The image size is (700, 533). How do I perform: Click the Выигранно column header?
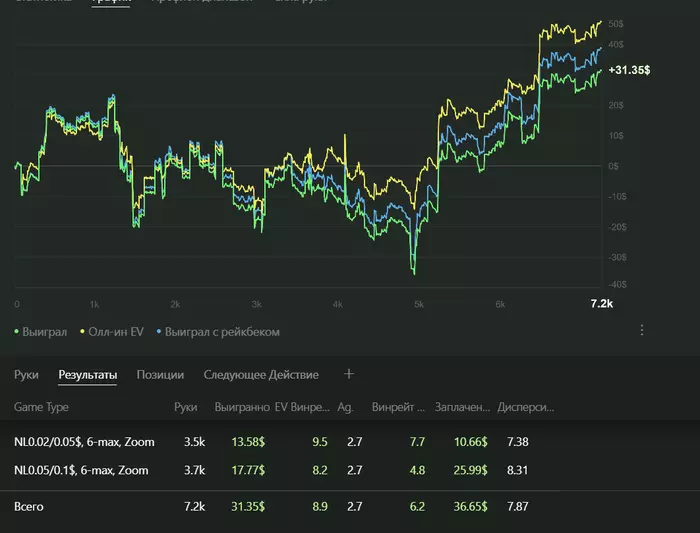pos(242,407)
